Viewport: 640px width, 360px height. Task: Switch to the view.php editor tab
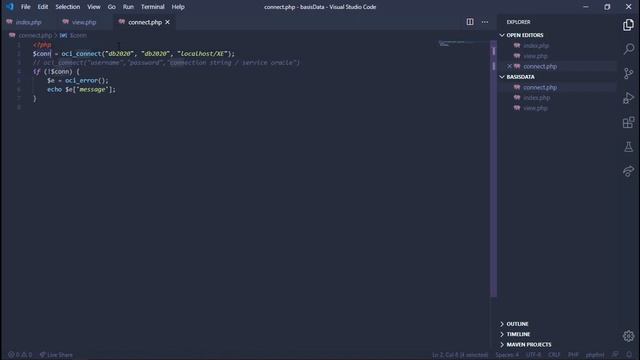(84, 22)
